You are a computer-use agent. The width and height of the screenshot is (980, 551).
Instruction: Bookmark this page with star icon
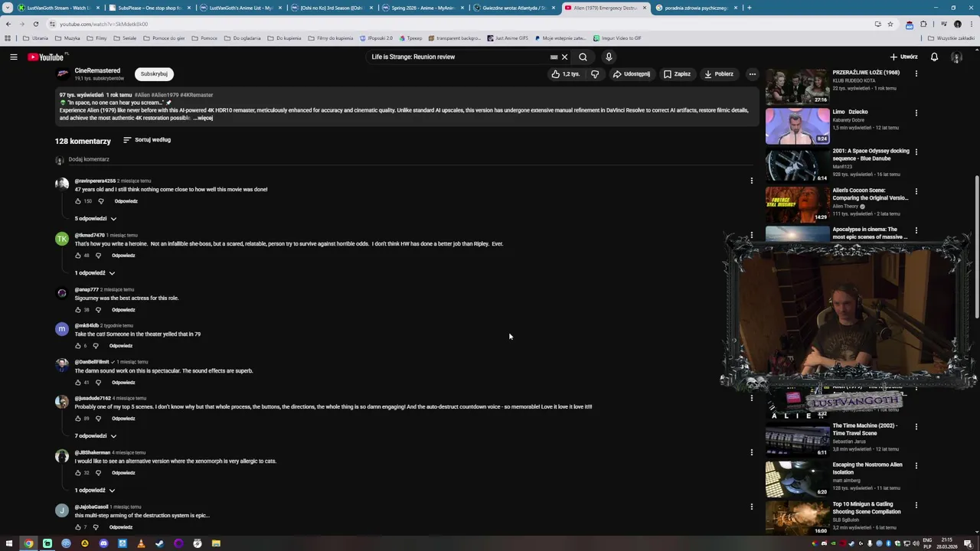(890, 24)
